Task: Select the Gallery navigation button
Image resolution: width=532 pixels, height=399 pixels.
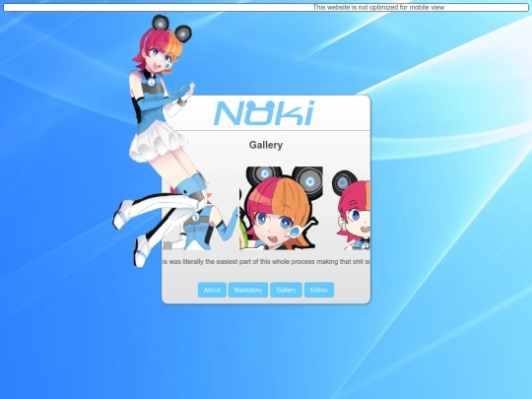Action: (x=286, y=290)
